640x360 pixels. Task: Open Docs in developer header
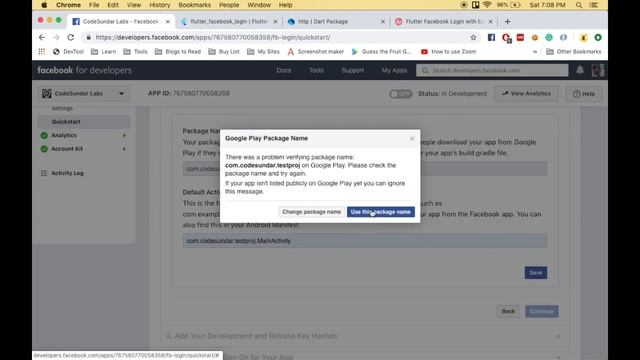coord(284,70)
